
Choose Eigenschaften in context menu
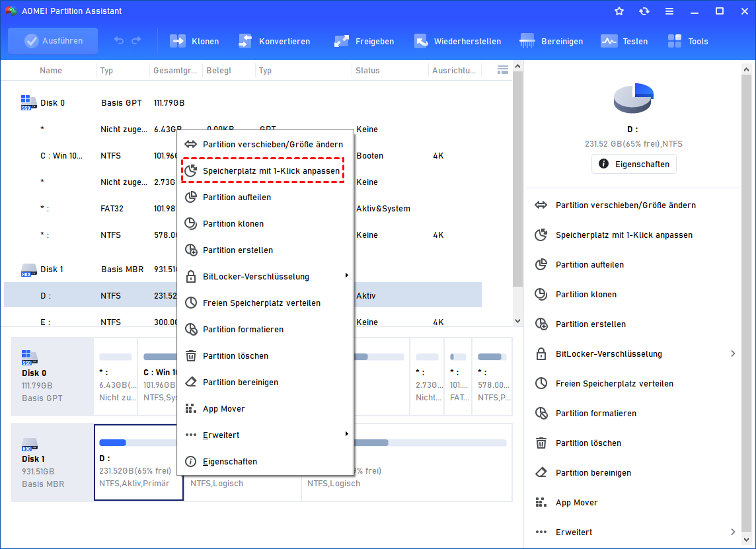(x=265, y=462)
